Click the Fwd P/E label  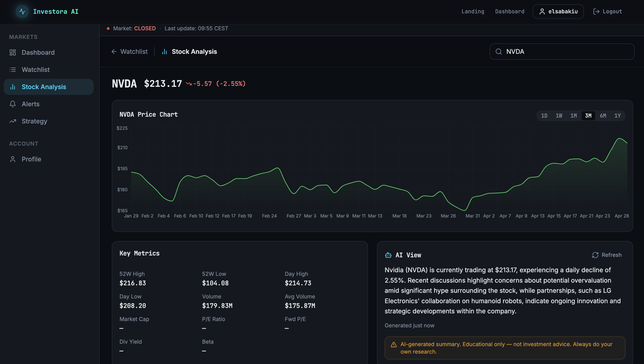coord(295,319)
